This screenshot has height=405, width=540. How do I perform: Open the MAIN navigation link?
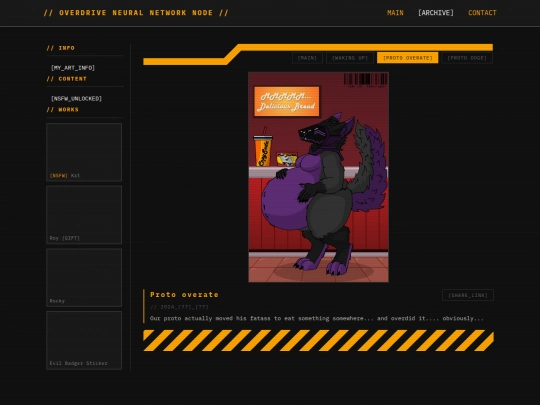[x=395, y=13]
